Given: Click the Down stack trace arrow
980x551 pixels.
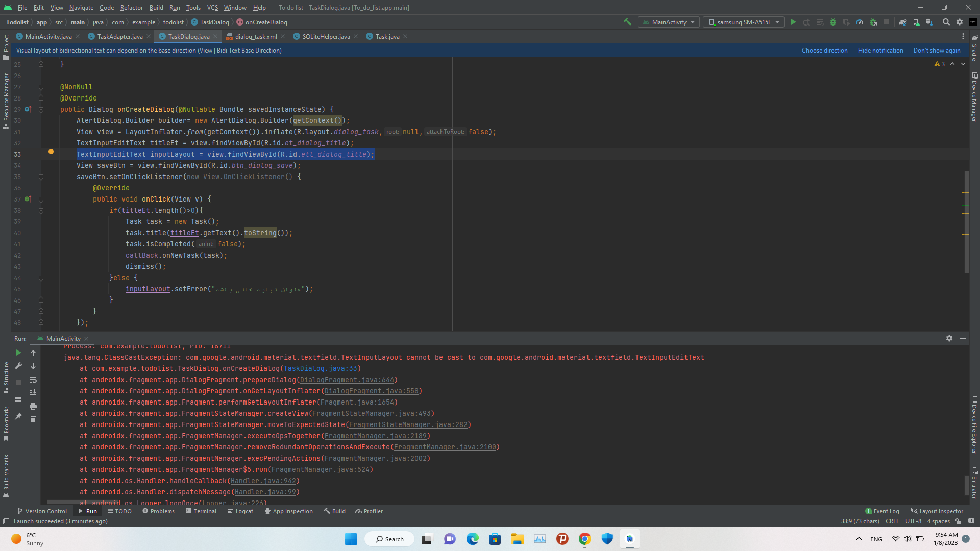Looking at the screenshot, I should (x=33, y=366).
